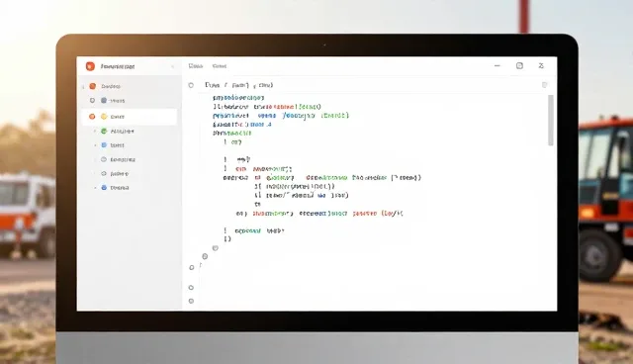Expand the sidebar row with the green icon
Screen dimensions: 633x364
click(x=95, y=132)
